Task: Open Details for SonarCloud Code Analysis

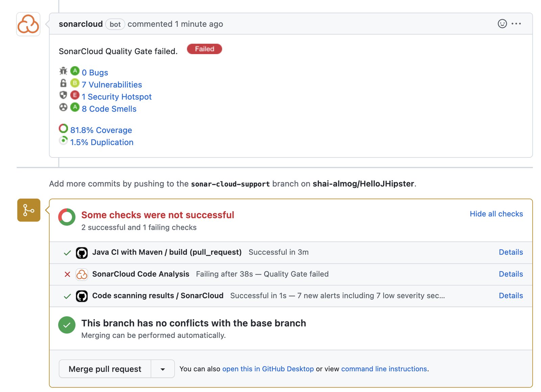Action: (x=511, y=274)
